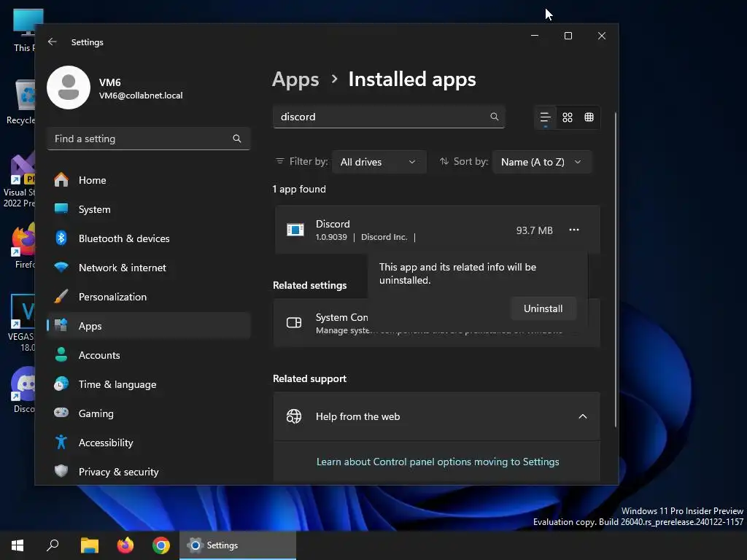Click the Apps breadcrumb heading
This screenshot has height=560, width=747.
(295, 79)
